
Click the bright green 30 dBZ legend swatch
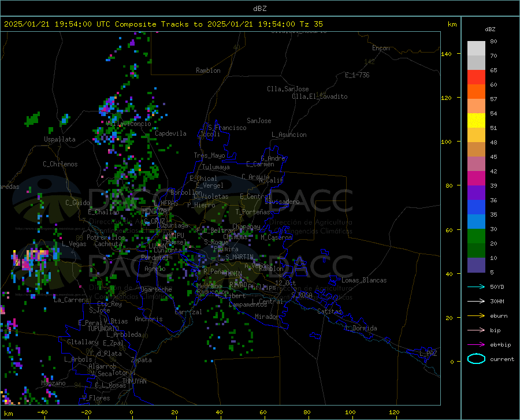pos(476,236)
